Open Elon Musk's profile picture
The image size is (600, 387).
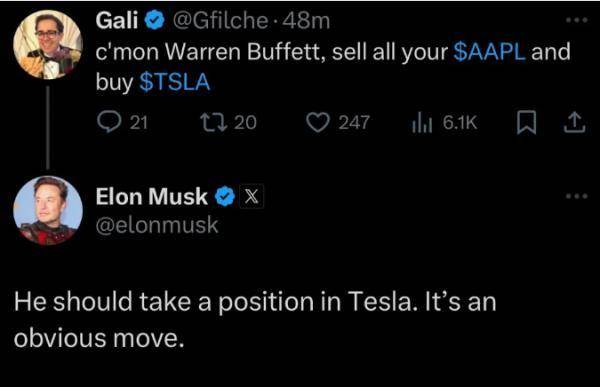coord(48,210)
